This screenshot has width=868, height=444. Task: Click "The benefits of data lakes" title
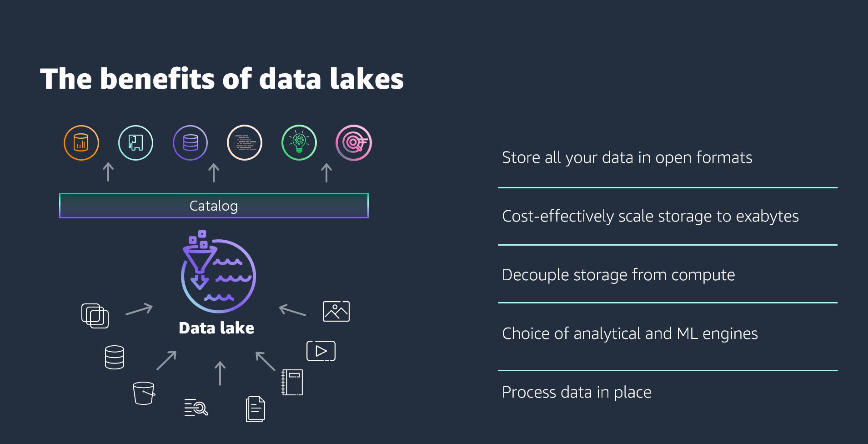click(222, 79)
